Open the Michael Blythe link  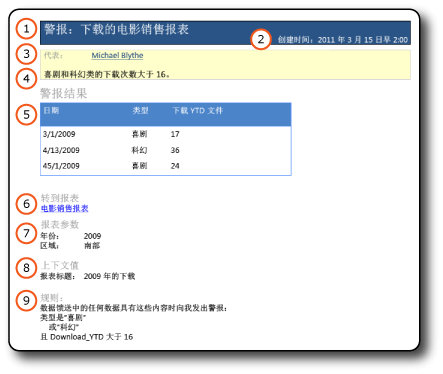[x=117, y=56]
